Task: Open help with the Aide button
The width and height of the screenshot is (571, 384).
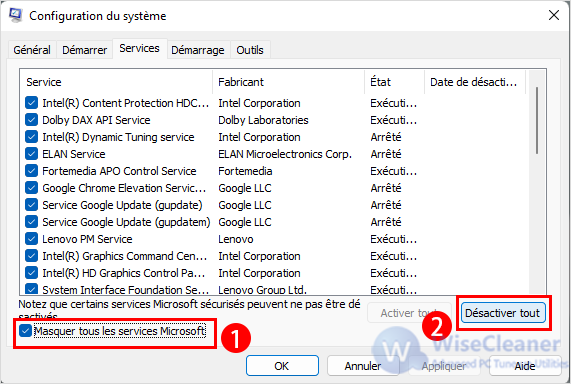Action: 525,365
